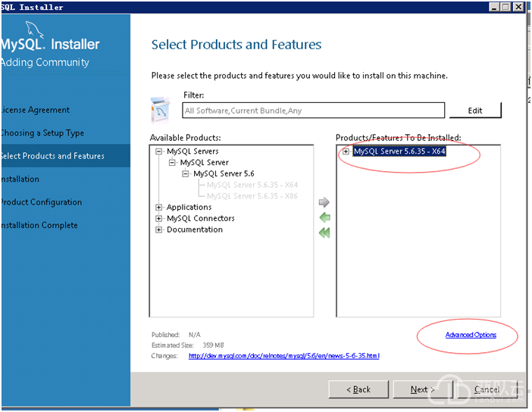Viewport: 532px width, 412px height.
Task: Go to Select Products and Features step
Action: pos(65,156)
